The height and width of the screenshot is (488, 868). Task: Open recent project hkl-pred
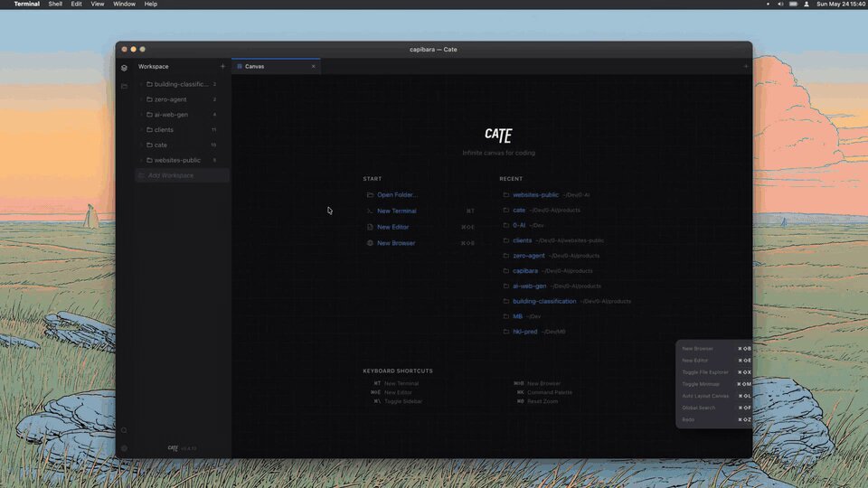524,332
